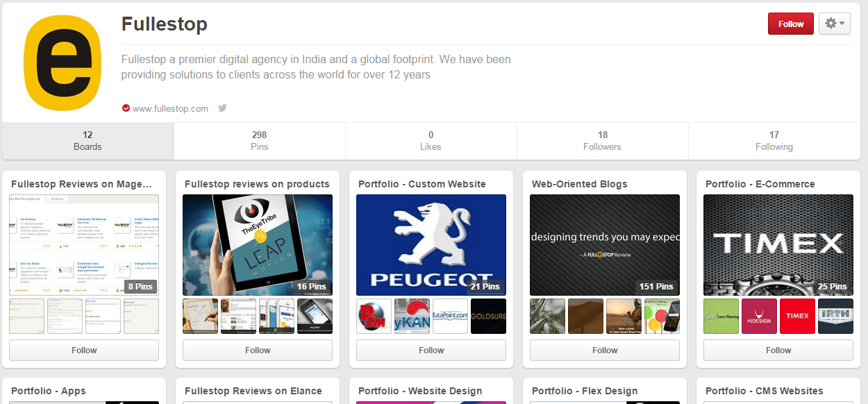Click the yKAN thumbnail
The height and width of the screenshot is (404, 868).
412,316
